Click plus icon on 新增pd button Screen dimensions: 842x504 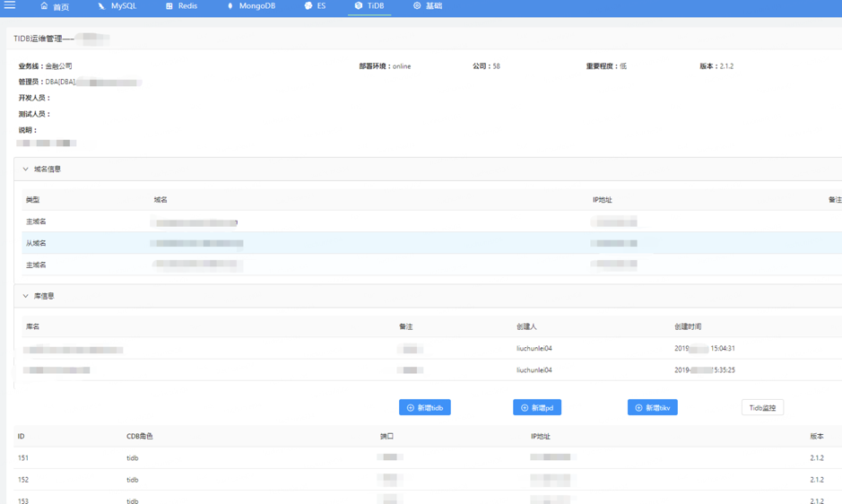[x=524, y=408]
